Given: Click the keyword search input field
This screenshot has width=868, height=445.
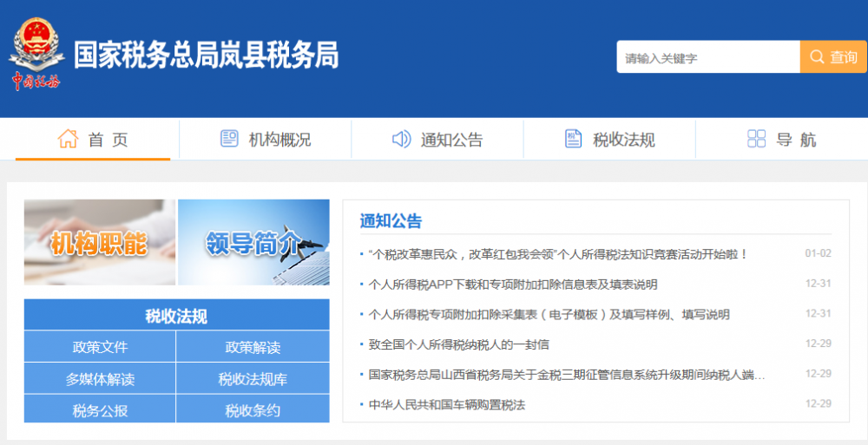Looking at the screenshot, I should [x=707, y=57].
